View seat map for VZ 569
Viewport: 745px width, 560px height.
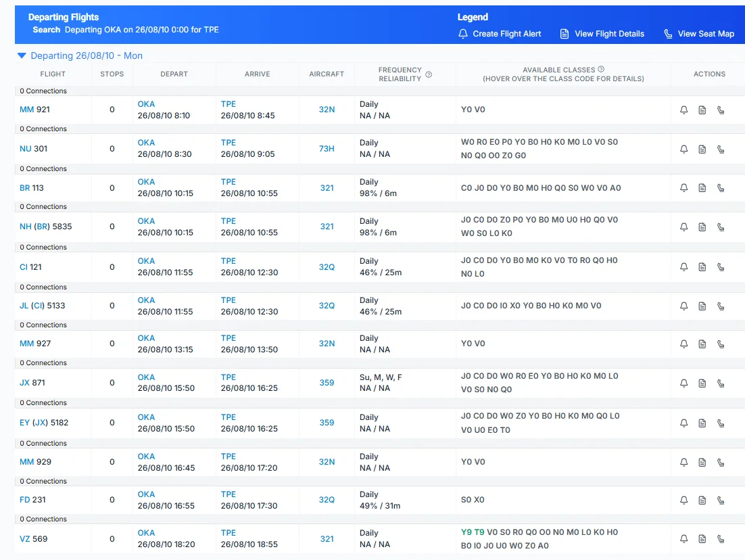[721, 539]
